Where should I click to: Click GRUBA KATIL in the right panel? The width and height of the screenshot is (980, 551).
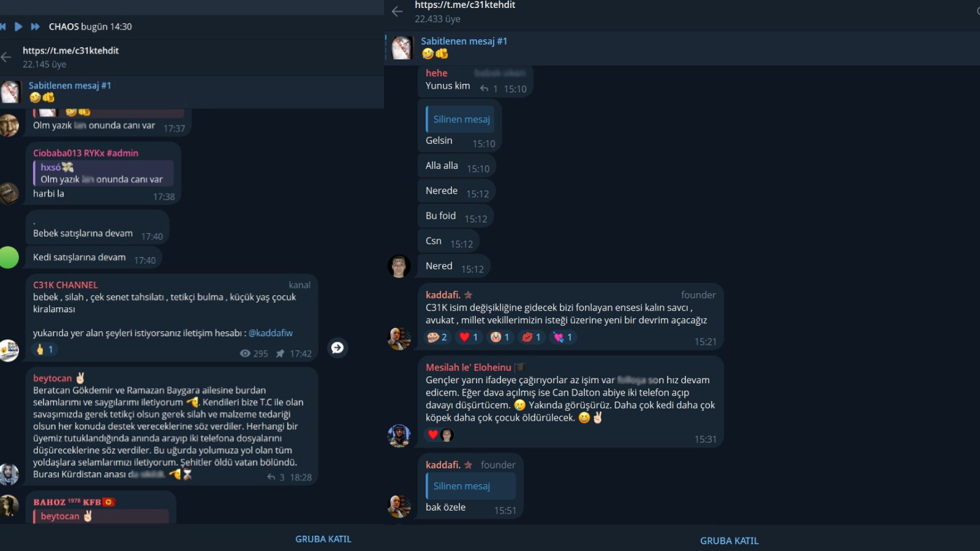pyautogui.click(x=729, y=541)
